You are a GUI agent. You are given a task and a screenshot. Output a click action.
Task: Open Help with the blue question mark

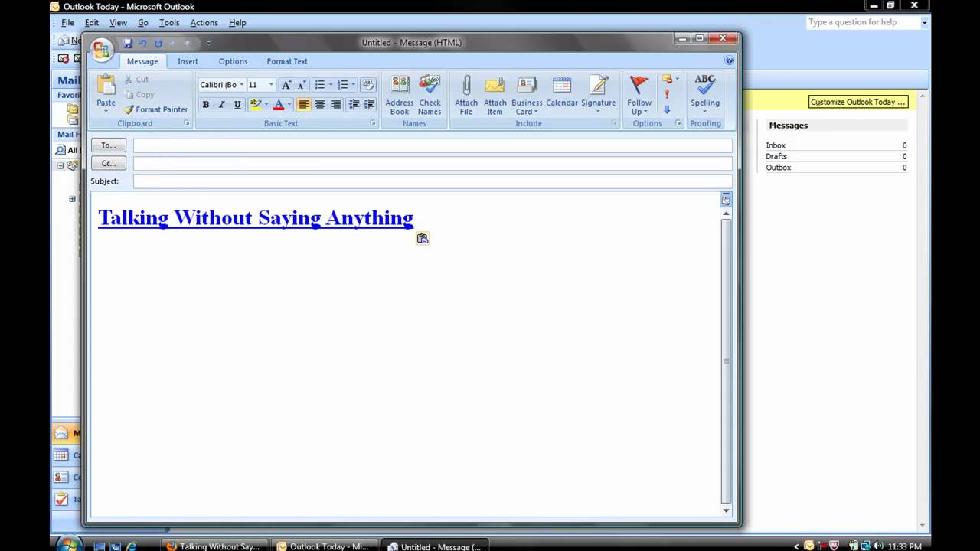[x=729, y=60]
